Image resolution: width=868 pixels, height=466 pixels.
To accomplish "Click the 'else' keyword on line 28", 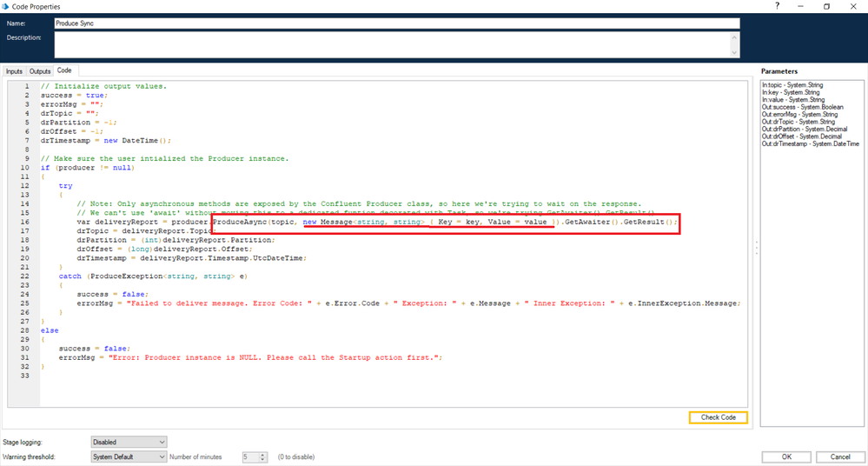I will [50, 330].
